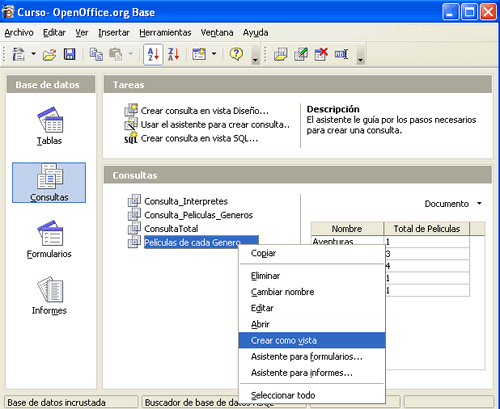Choose Copiar in context menu

[312, 253]
